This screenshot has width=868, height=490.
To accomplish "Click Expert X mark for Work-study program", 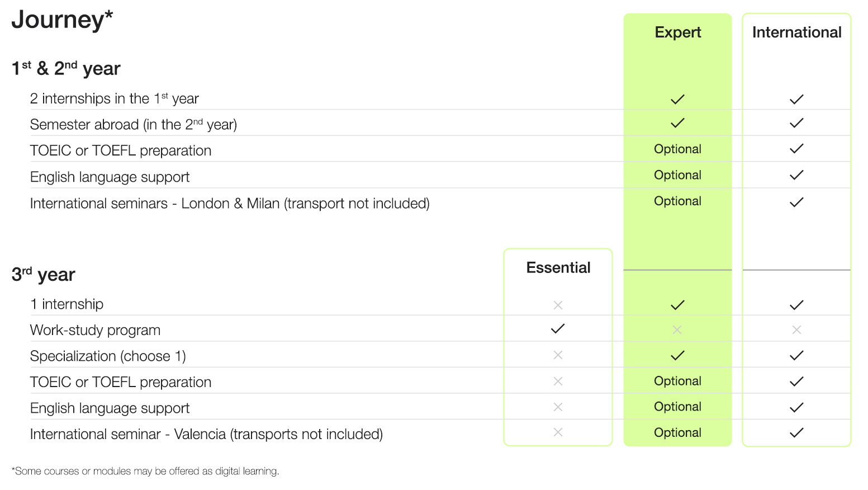I will (x=677, y=330).
